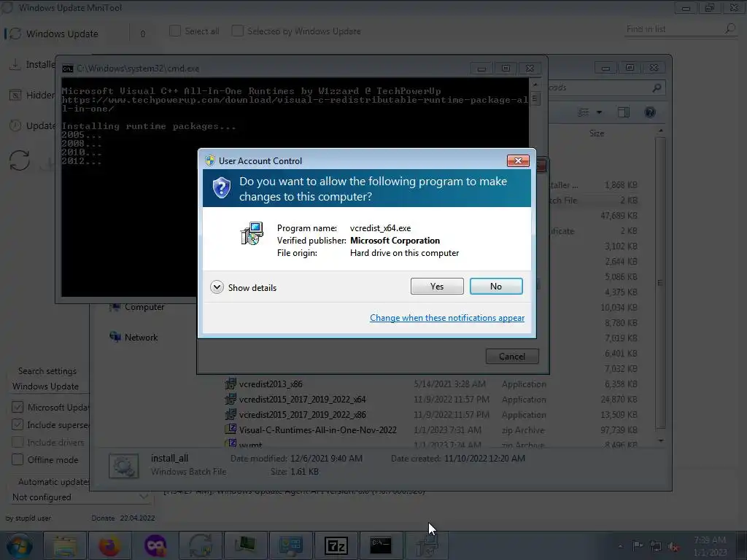The height and width of the screenshot is (560, 747).
Task: Toggle Include superseded checkbox
Action: (x=18, y=425)
